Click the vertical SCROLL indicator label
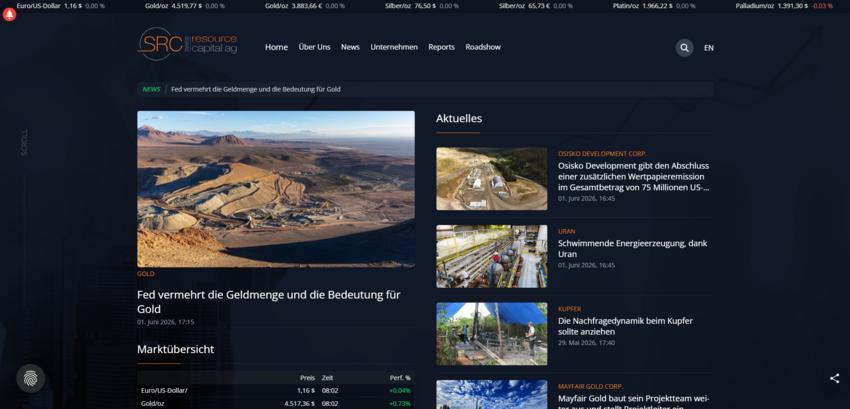Screen dimensions: 850x409 click(24, 143)
